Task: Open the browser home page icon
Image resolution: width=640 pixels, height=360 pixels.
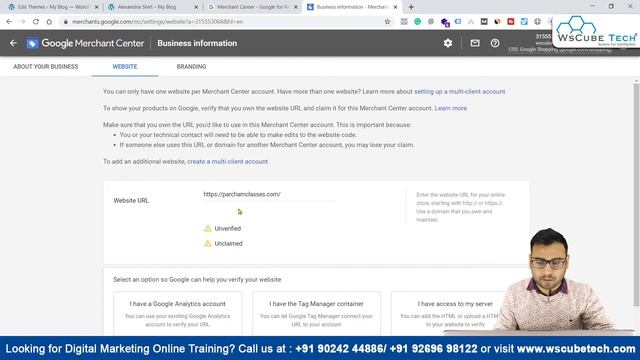Action: (x=49, y=22)
